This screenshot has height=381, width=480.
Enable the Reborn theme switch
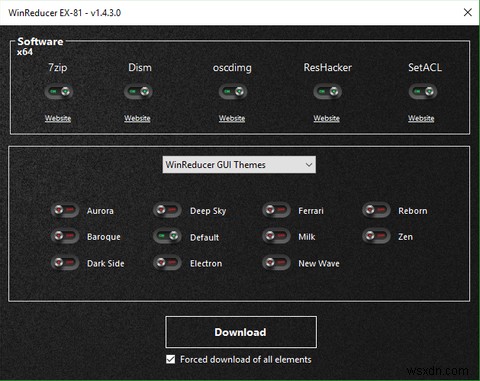376,210
